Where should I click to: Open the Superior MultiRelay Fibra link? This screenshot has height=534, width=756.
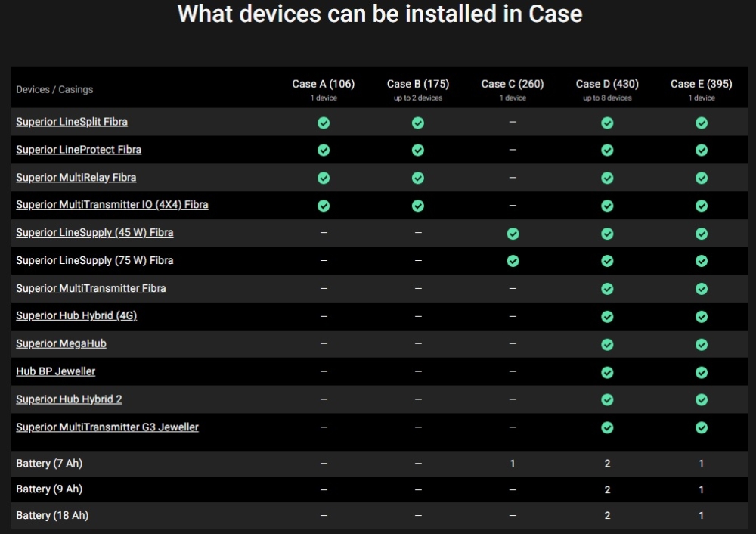[76, 178]
